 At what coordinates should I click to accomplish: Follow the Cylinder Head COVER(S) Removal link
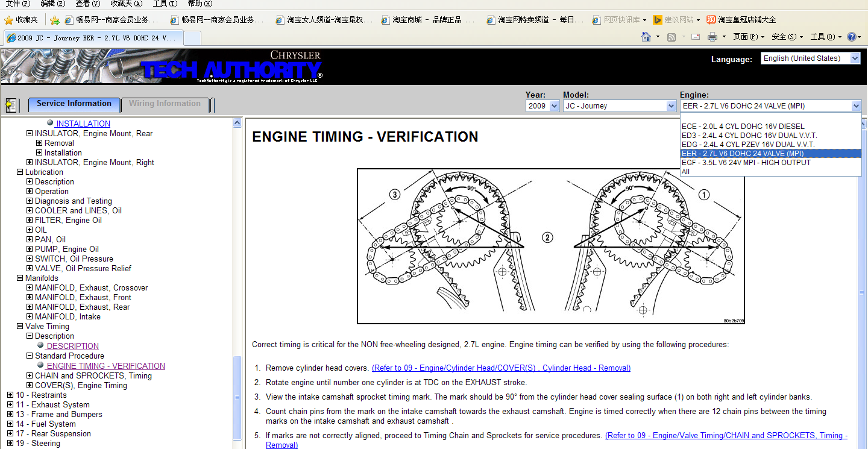coord(501,368)
